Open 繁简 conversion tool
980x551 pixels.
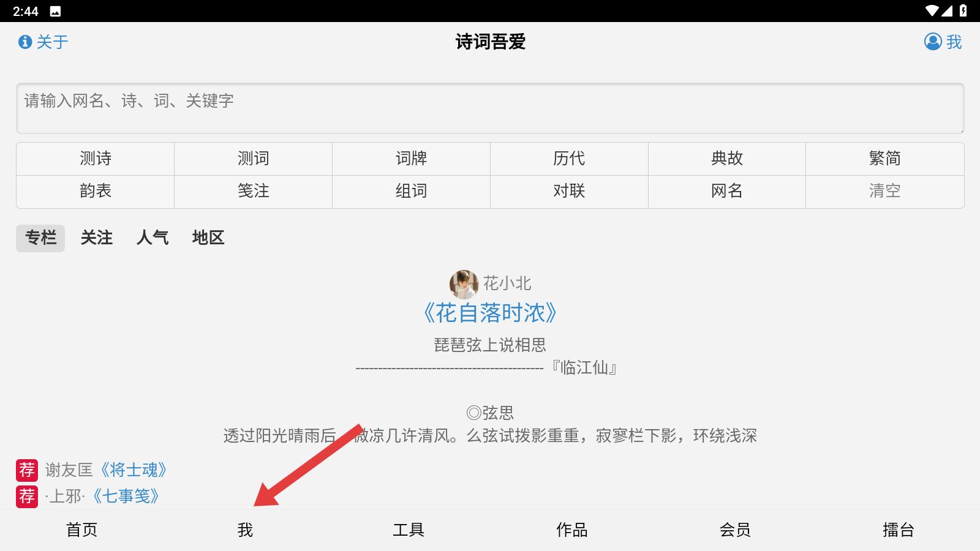pos(884,159)
